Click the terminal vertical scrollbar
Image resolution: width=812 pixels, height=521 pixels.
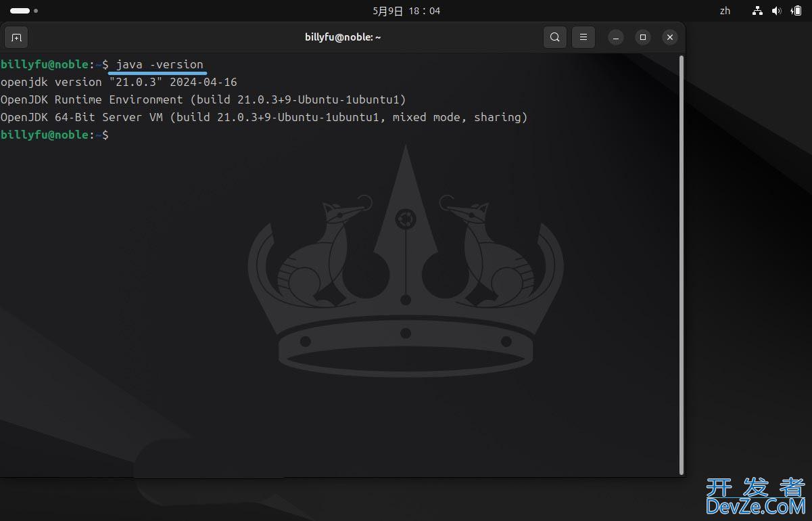(x=681, y=265)
